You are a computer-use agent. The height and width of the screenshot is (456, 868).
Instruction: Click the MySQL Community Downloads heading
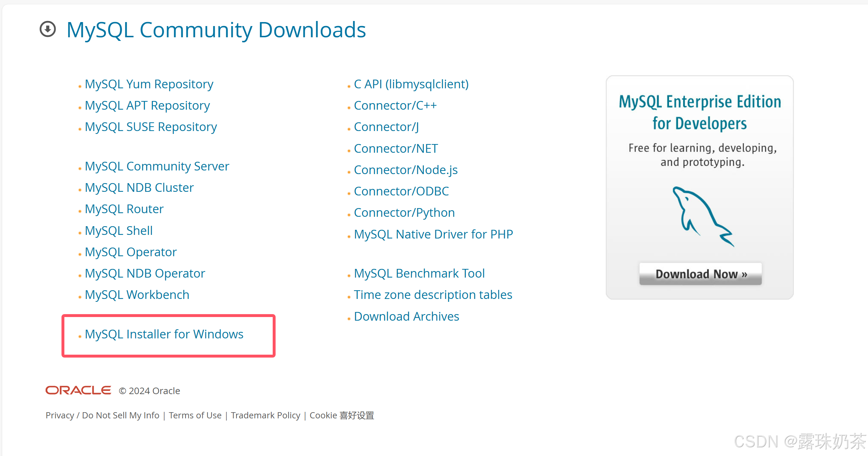click(x=216, y=30)
